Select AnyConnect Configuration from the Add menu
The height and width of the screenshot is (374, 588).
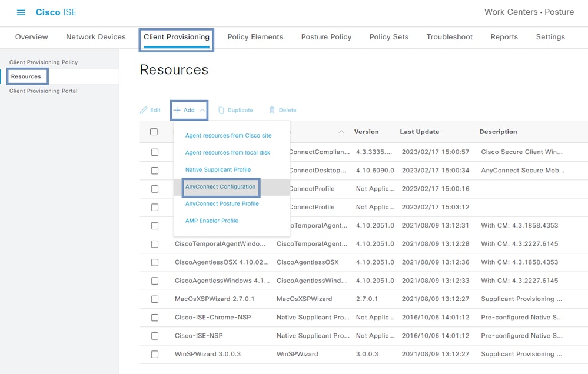[x=220, y=186]
